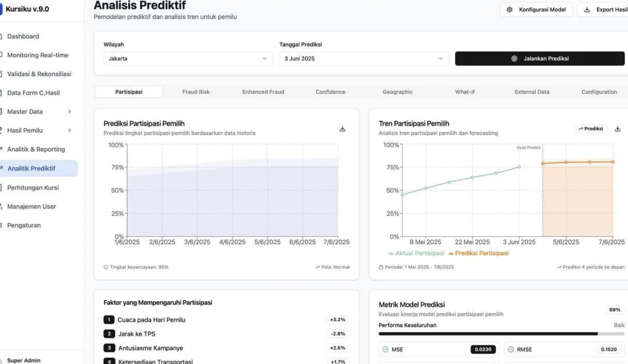Toggle the Prediksi badge on trend chart
This screenshot has width=628, height=364.
click(x=591, y=129)
